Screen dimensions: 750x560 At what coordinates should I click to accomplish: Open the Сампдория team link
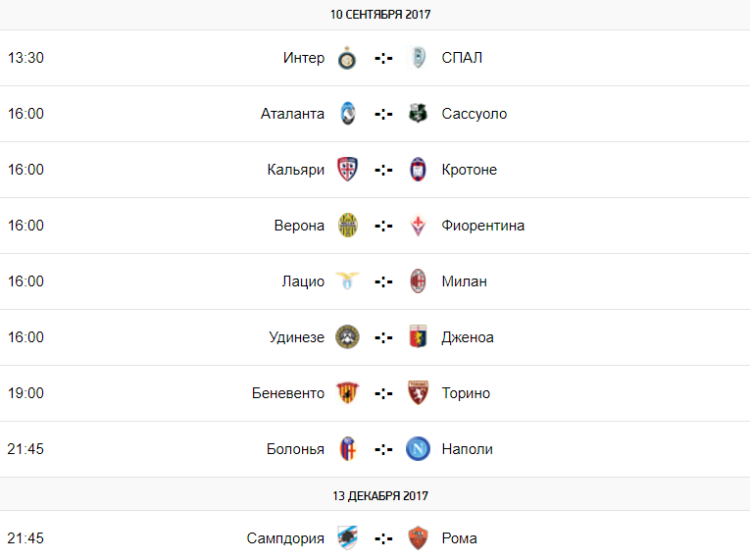pos(285,538)
